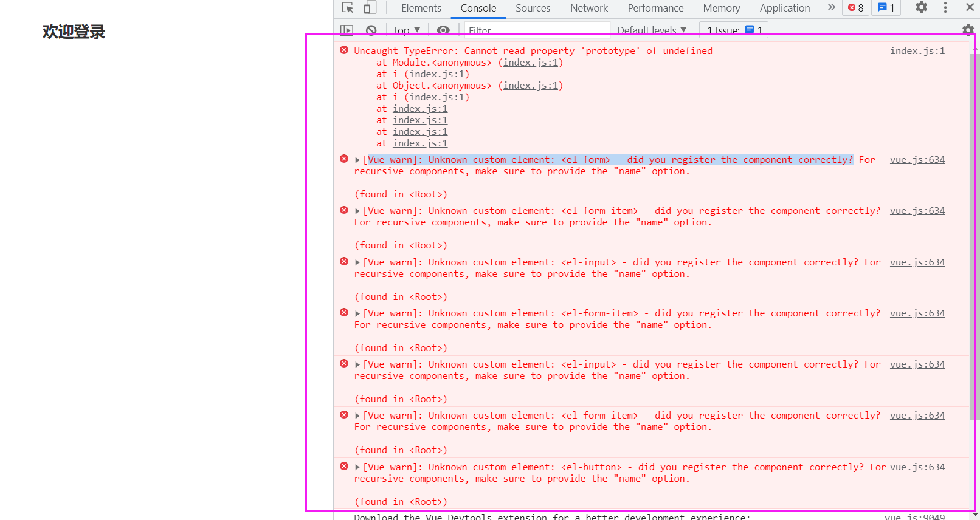This screenshot has height=520, width=980.
Task: Expand the first el-input Vue warning
Action: (357, 263)
